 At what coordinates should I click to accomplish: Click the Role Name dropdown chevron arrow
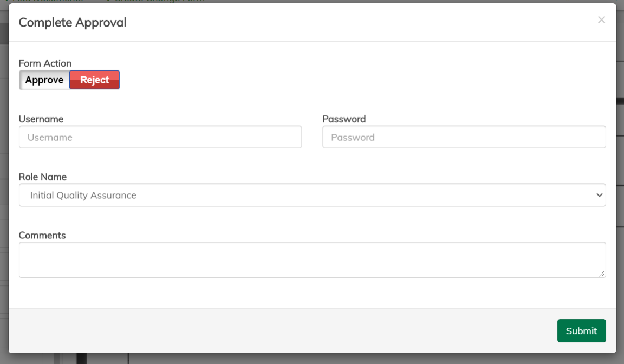tap(599, 195)
